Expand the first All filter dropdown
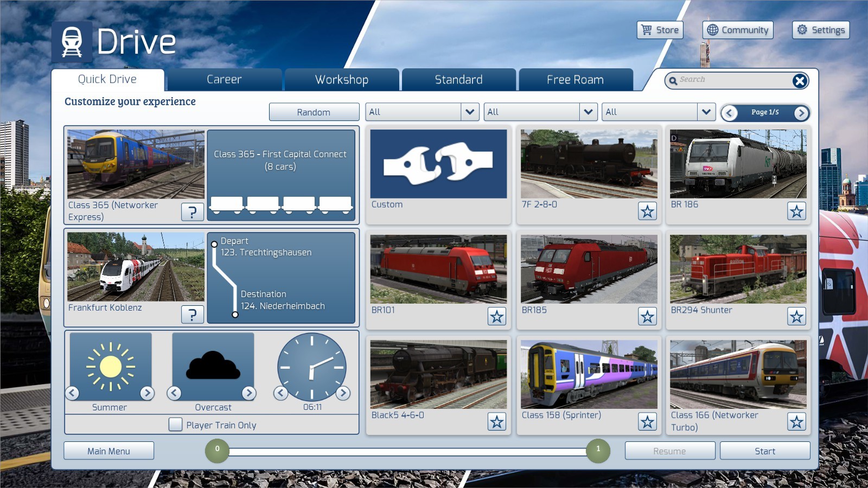Viewport: 868px width, 488px height. (470, 112)
